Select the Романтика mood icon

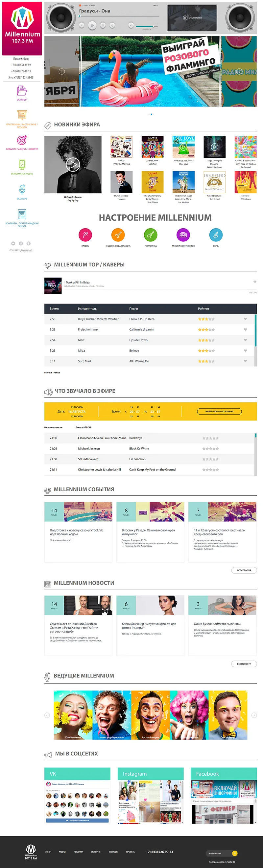click(x=150, y=235)
